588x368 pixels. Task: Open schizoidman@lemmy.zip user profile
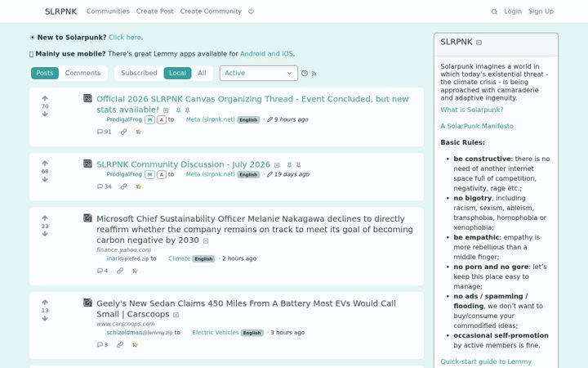tap(140, 332)
